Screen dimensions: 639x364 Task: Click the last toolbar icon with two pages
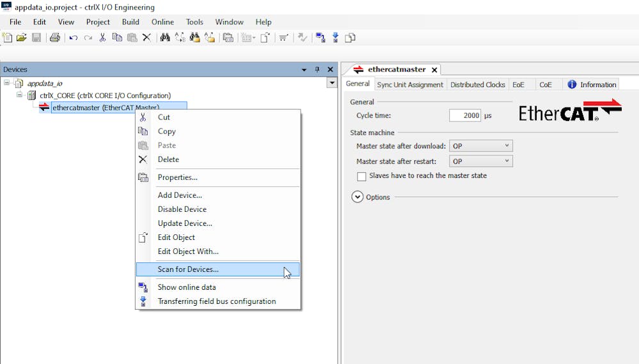click(x=350, y=38)
